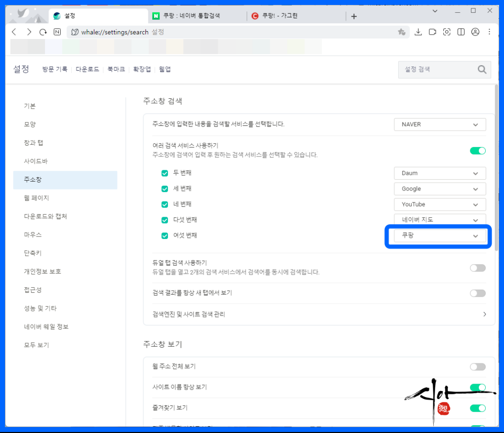
Task: Open the NAVER default search dropdown
Action: pyautogui.click(x=440, y=124)
